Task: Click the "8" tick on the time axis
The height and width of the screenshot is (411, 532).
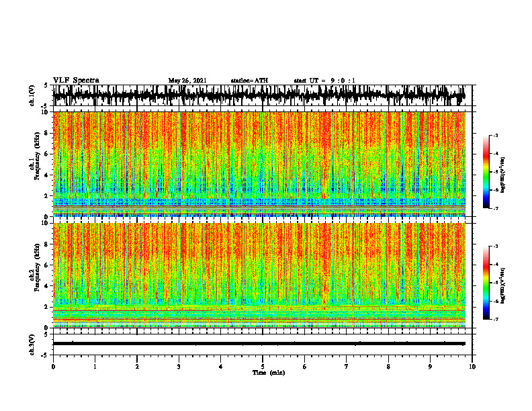Action: [x=388, y=367]
